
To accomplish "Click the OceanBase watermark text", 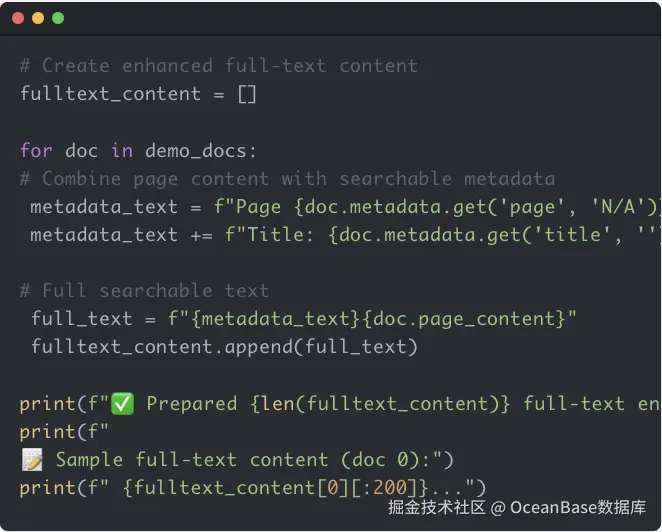I will click(517, 508).
